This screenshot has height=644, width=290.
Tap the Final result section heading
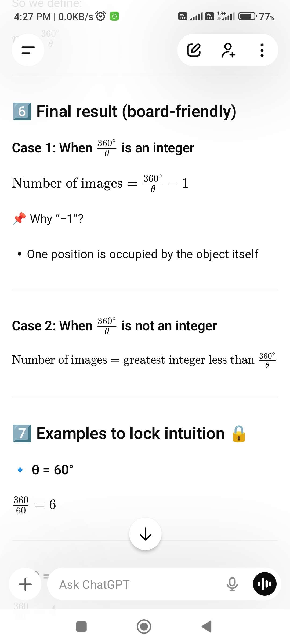(124, 112)
